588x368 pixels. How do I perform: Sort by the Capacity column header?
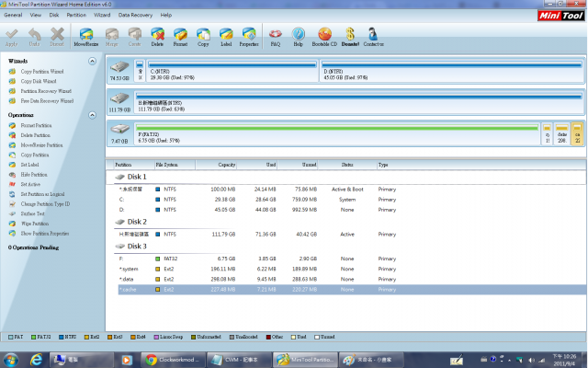tap(216, 165)
